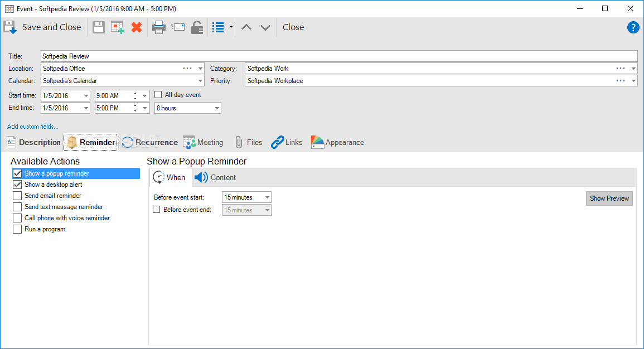Image resolution: width=644 pixels, height=349 pixels.
Task: Uncheck Show a popup reminder
Action: (17, 173)
